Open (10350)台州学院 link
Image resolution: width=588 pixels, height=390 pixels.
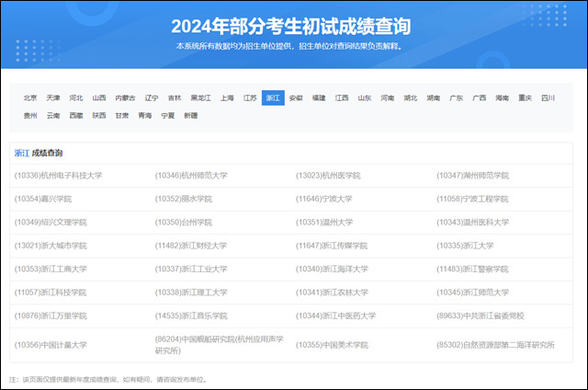pyautogui.click(x=184, y=223)
